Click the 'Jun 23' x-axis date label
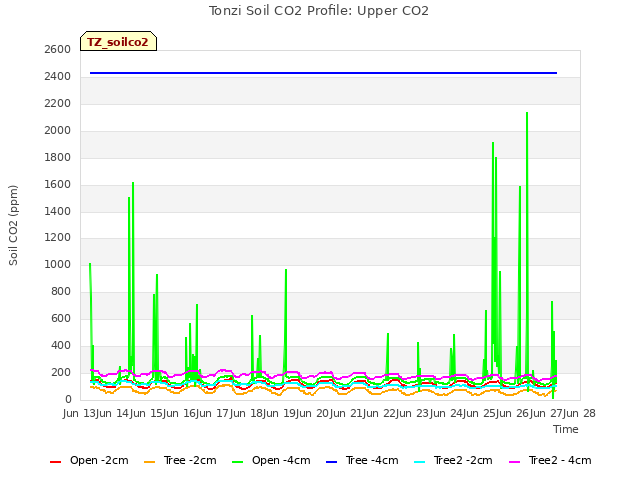Viewport: 640px width, 480px height. tap(414, 413)
